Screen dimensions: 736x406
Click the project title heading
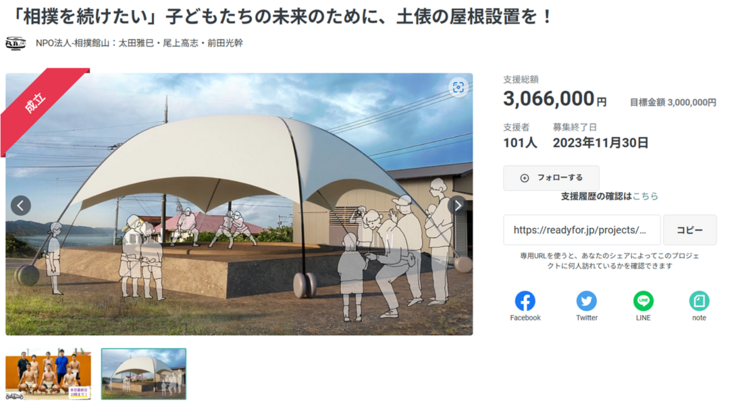[281, 17]
